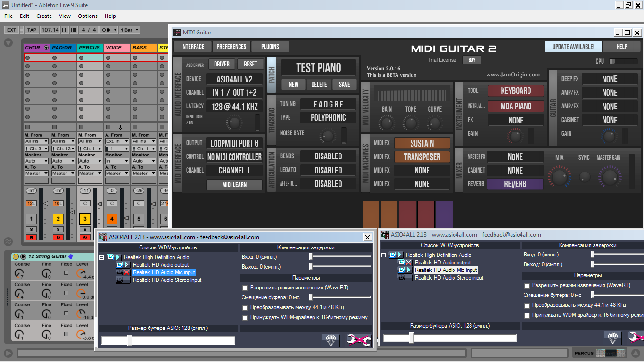Image resolution: width=644 pixels, height=362 pixels.
Task: Click the DRIVER button in Audio Interface
Action: click(x=222, y=64)
